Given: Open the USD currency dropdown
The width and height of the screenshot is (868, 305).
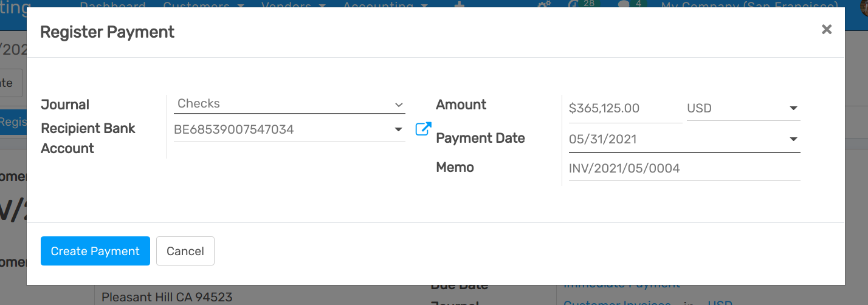Looking at the screenshot, I should [743, 109].
